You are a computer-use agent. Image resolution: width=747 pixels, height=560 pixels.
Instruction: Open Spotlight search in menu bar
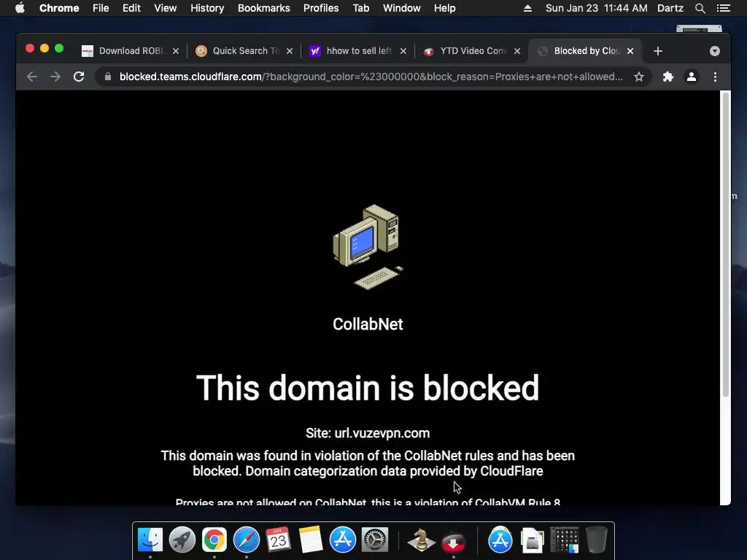700,8
